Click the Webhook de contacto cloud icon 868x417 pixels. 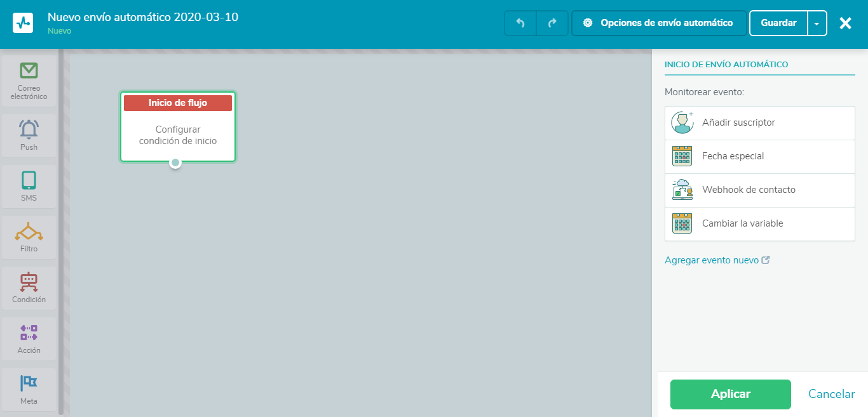coord(682,190)
